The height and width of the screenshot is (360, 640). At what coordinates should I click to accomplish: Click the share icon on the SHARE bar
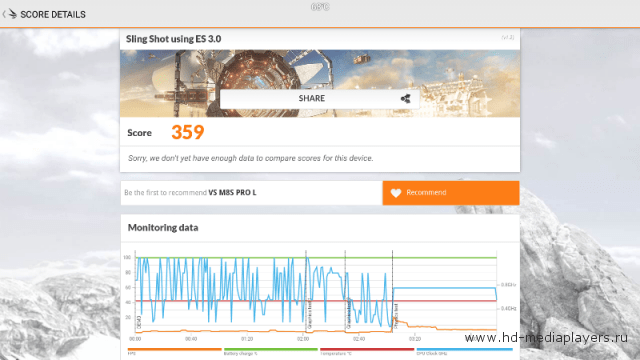(405, 98)
